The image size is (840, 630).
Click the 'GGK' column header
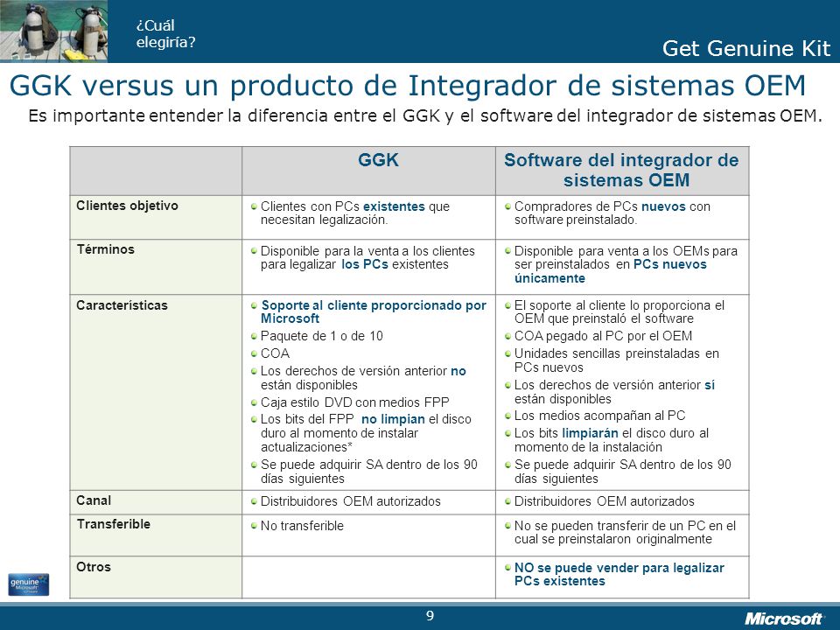click(x=378, y=160)
